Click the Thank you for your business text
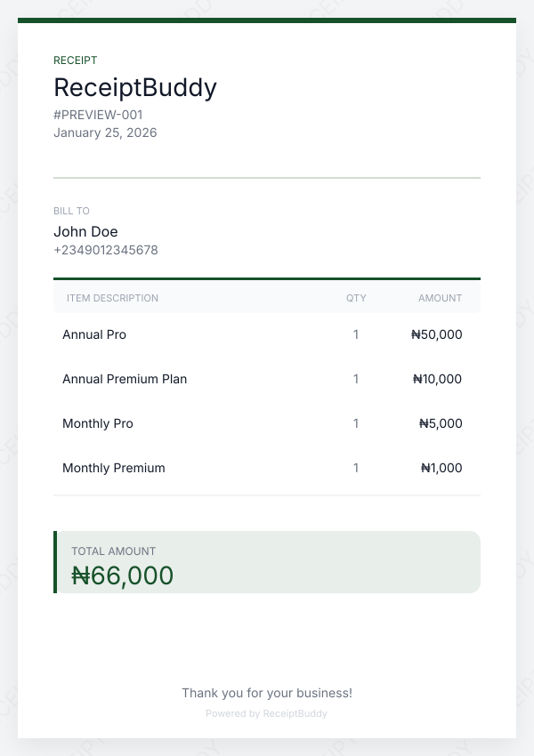The width and height of the screenshot is (534, 756). [267, 693]
